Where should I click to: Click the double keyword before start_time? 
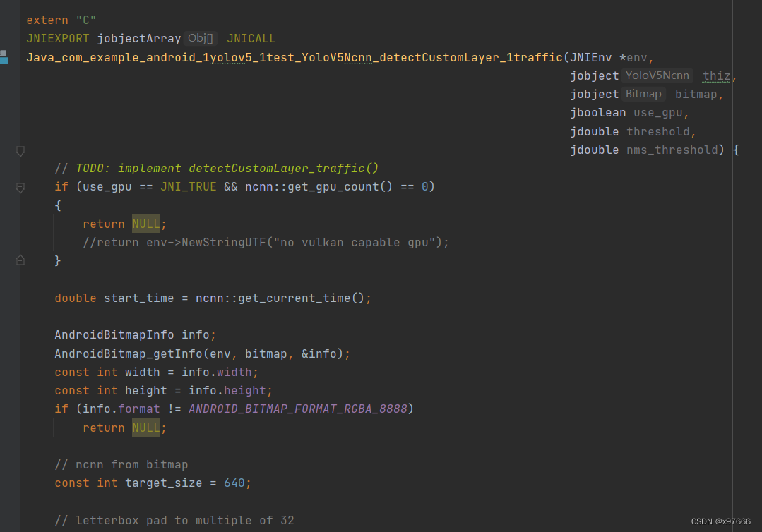pos(76,298)
